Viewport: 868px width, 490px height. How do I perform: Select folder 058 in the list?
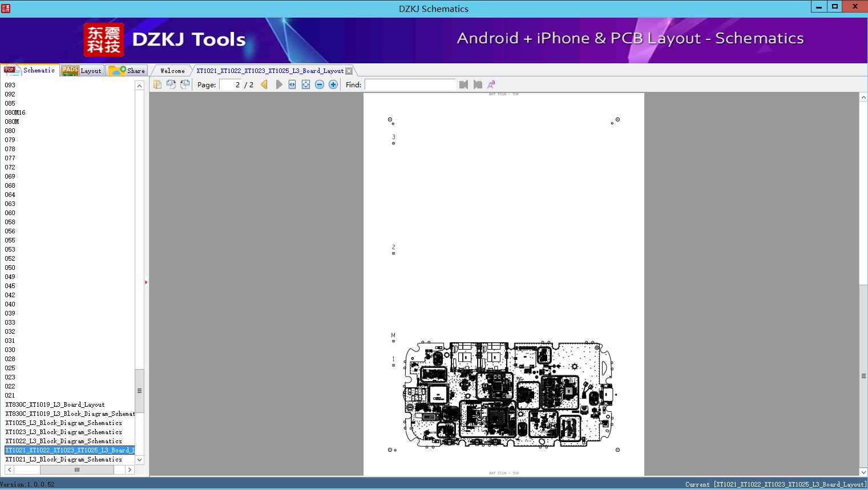10,222
